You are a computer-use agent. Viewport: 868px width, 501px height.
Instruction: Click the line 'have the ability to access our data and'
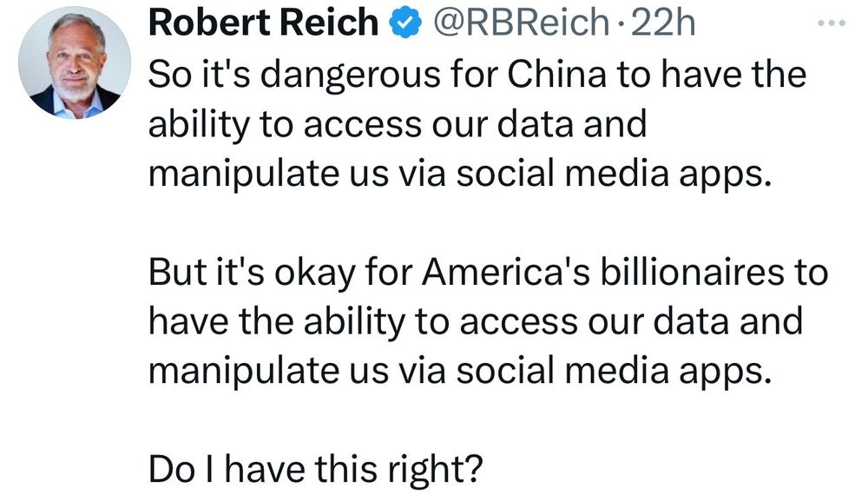click(x=476, y=321)
